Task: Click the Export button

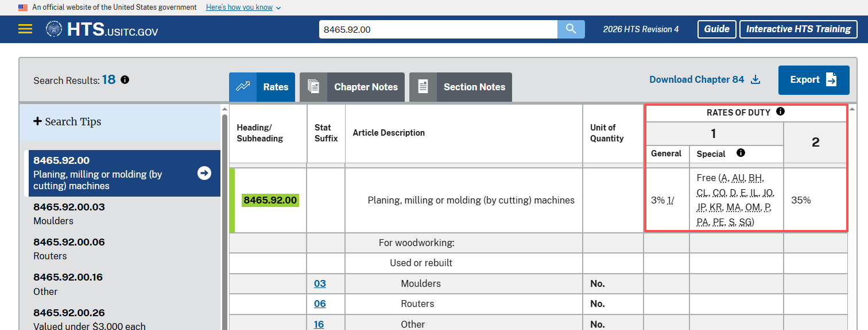Action: (x=813, y=80)
